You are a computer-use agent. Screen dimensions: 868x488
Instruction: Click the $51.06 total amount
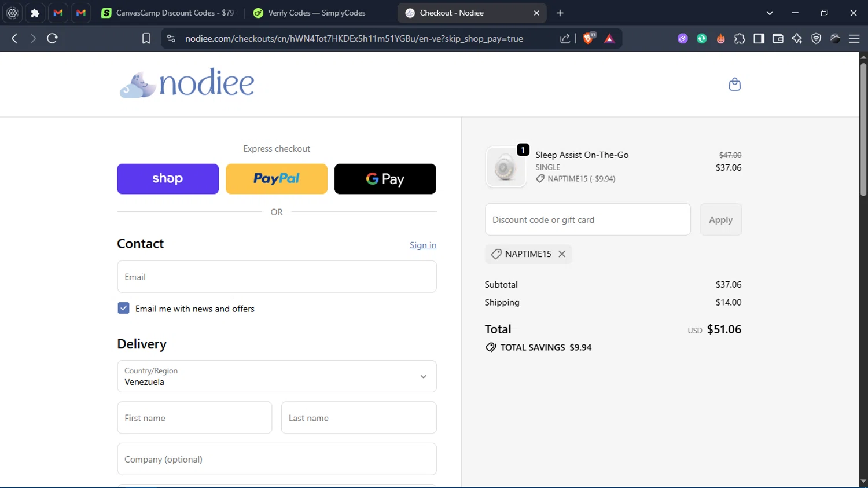tap(724, 329)
